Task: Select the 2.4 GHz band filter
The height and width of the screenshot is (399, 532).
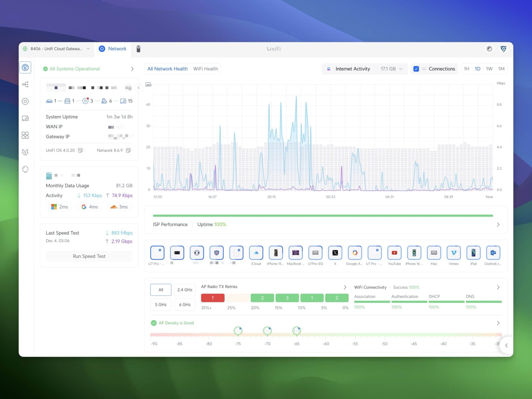Action: point(185,290)
